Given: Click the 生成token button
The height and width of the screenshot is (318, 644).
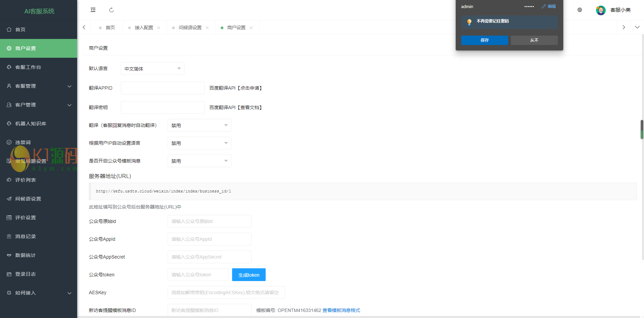Looking at the screenshot, I should [x=249, y=275].
